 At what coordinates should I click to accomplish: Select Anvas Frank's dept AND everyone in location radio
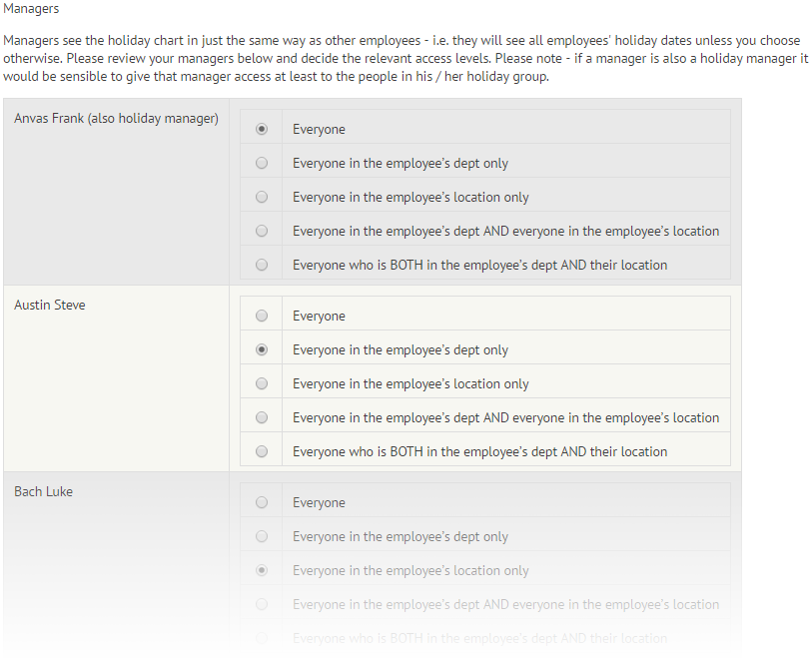(x=262, y=231)
